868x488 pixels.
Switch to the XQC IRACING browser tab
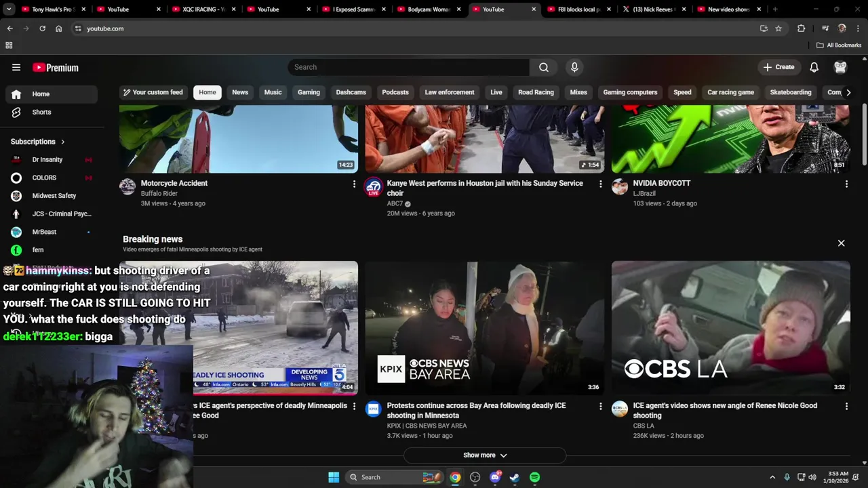(x=198, y=9)
